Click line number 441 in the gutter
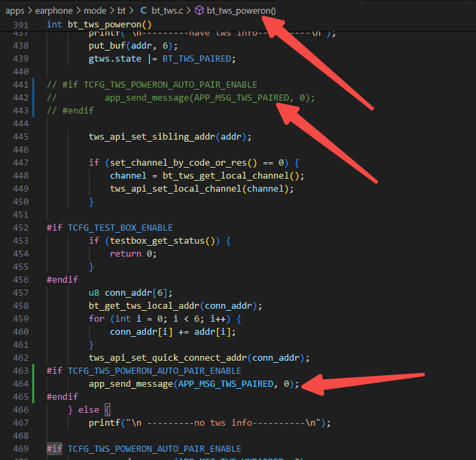476x460 pixels. tap(21, 85)
